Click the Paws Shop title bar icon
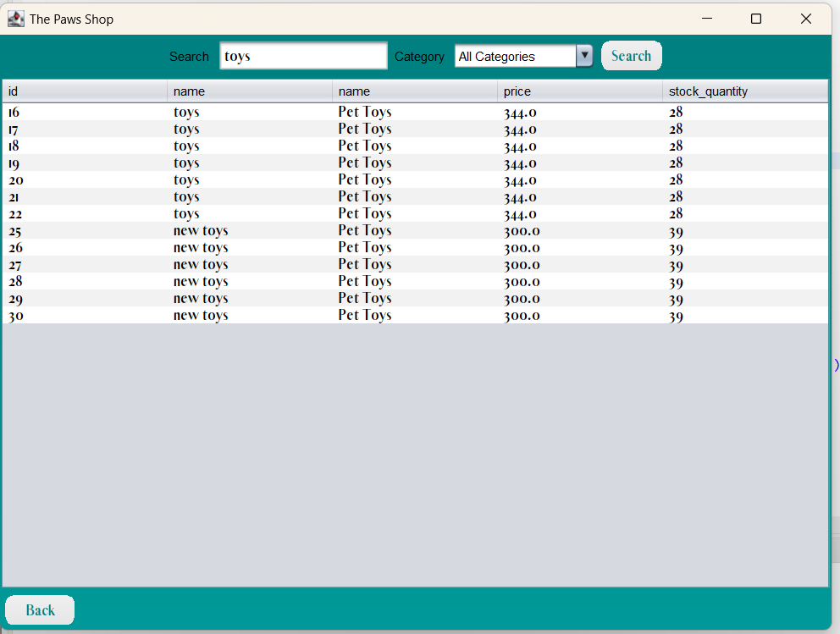This screenshot has height=634, width=840. 15,18
